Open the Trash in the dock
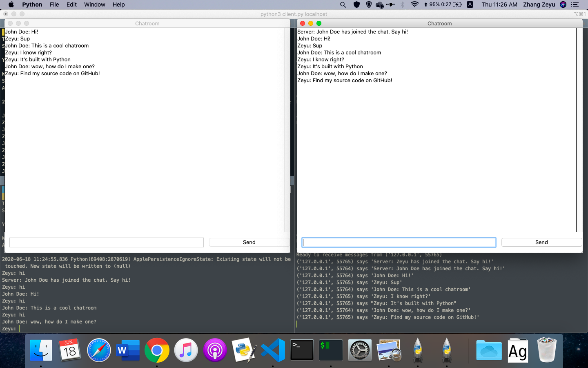The height and width of the screenshot is (368, 588). pyautogui.click(x=547, y=350)
